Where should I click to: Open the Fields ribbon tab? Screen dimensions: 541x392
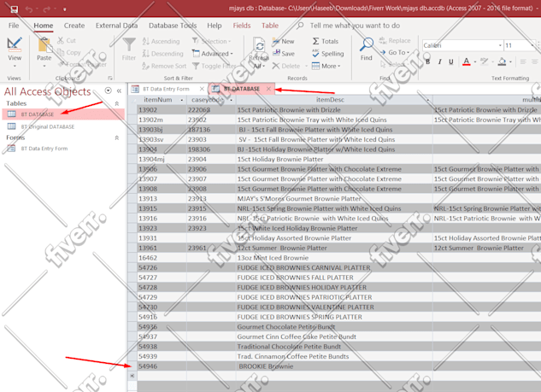point(242,26)
